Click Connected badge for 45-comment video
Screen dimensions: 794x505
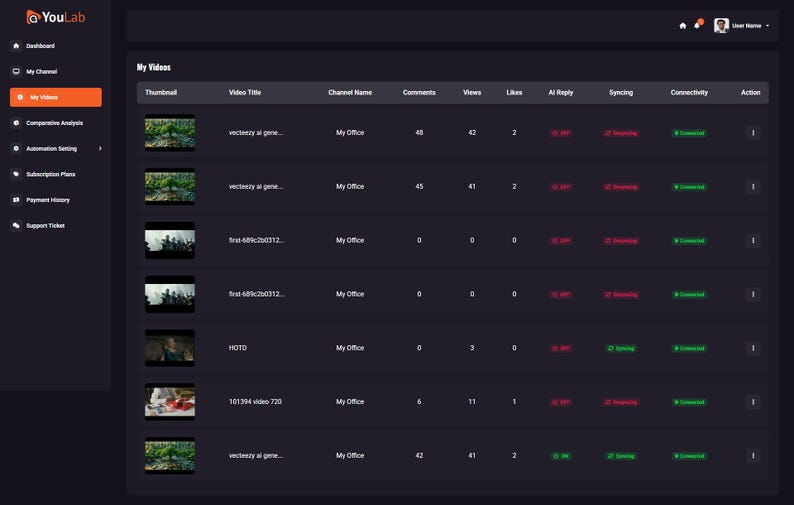pyautogui.click(x=689, y=187)
